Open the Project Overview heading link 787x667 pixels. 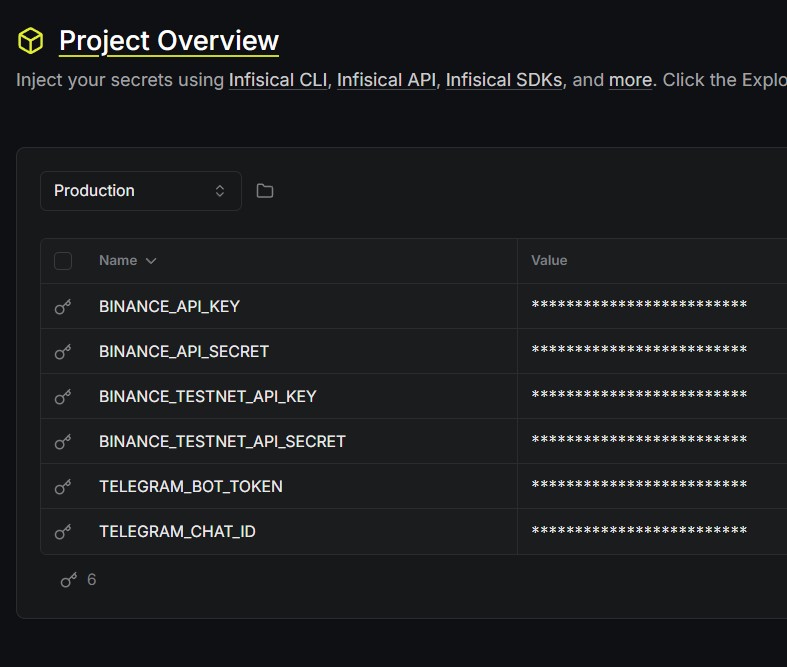click(x=169, y=41)
